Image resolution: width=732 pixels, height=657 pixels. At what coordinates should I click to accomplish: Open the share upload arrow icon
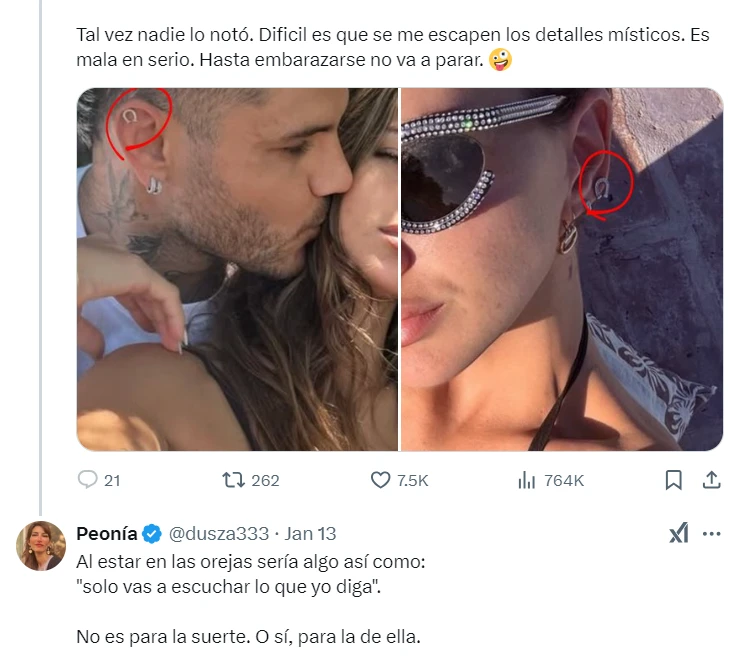[711, 480]
